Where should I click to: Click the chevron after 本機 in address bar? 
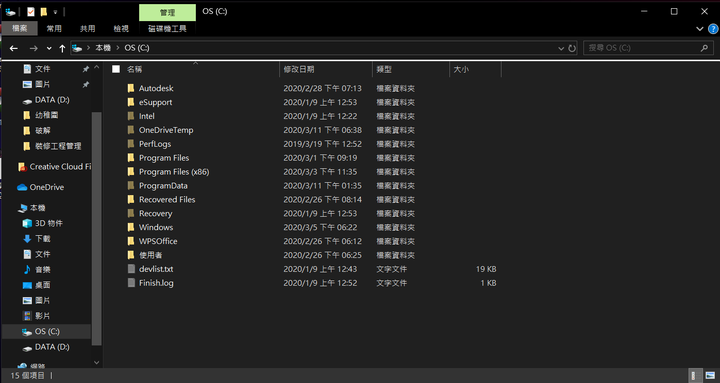pyautogui.click(x=118, y=48)
